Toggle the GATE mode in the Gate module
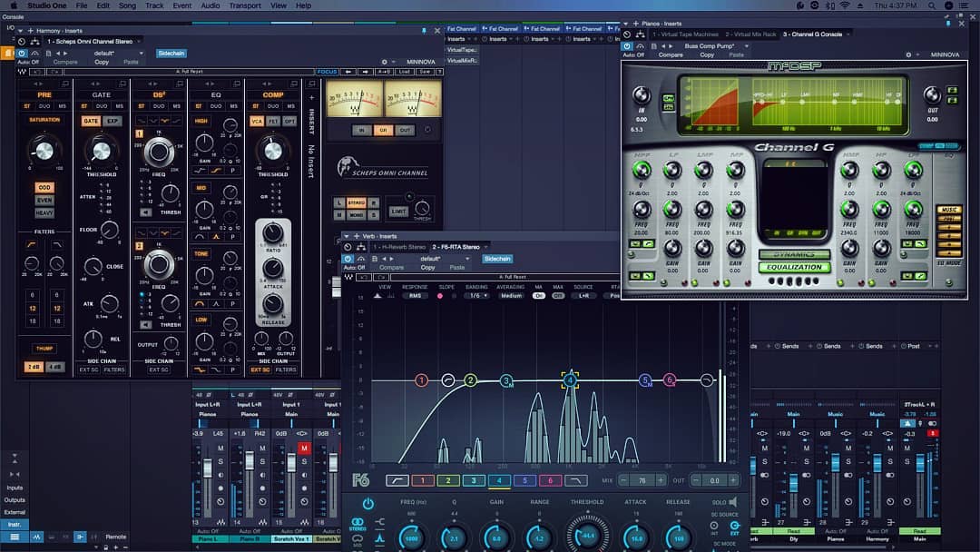The height and width of the screenshot is (552, 980). tap(91, 121)
